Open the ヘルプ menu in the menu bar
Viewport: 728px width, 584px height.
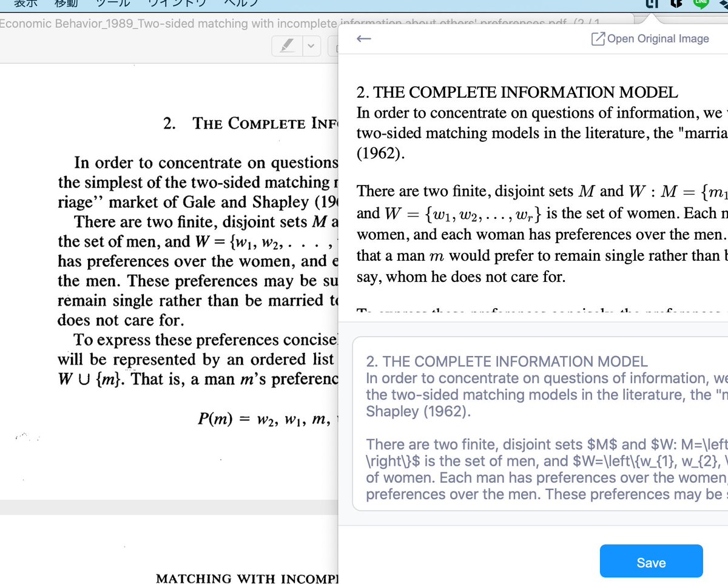pos(241,3)
